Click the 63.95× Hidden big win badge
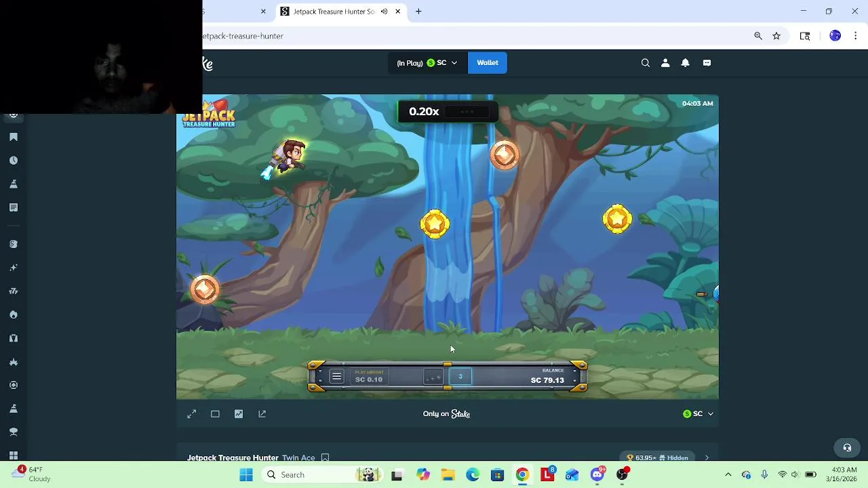 (x=657, y=457)
